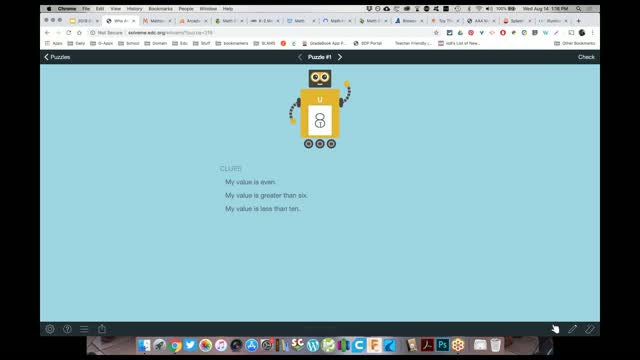Open the list menu icon in bottom toolbar
The width and height of the screenshot is (640, 360).
[x=84, y=329]
